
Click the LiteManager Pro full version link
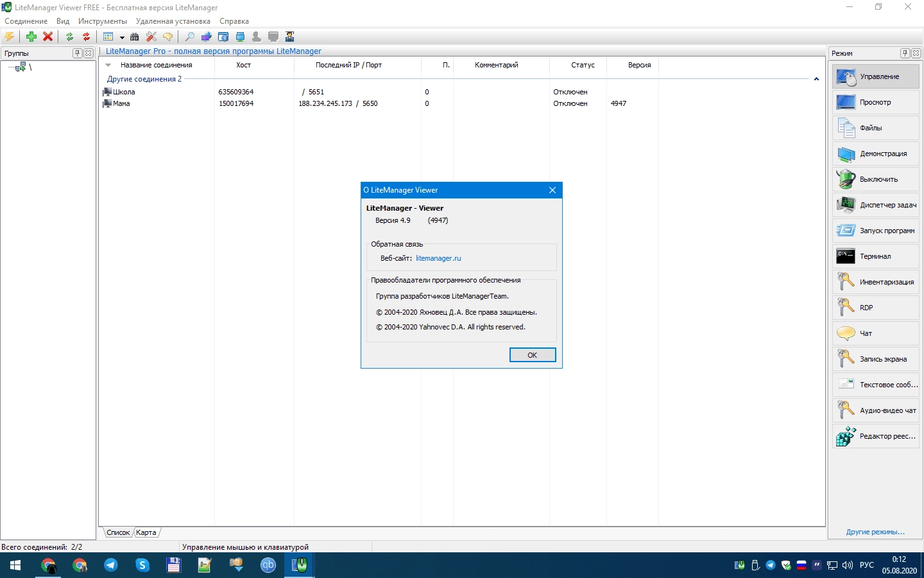(x=214, y=51)
